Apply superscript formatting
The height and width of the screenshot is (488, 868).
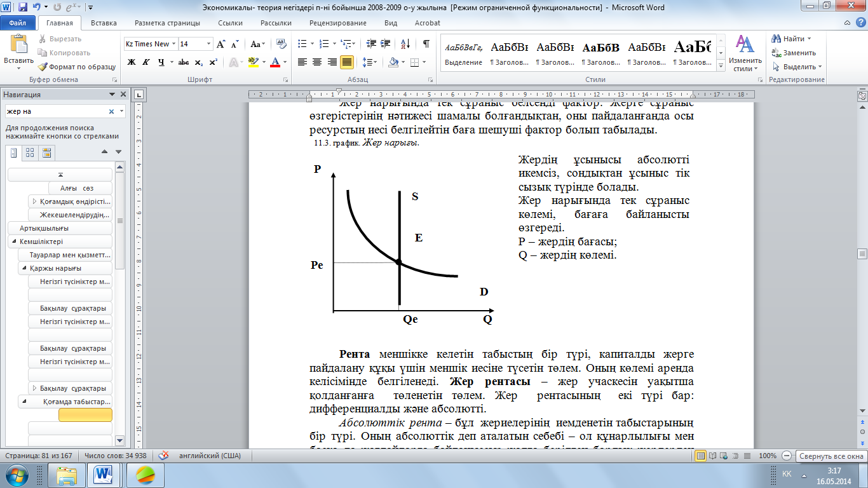[x=213, y=62]
